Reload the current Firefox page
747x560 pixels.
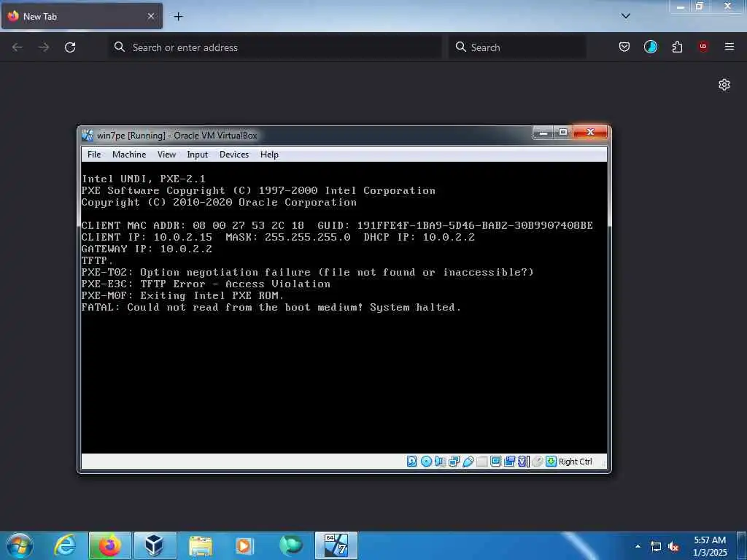[x=70, y=47]
